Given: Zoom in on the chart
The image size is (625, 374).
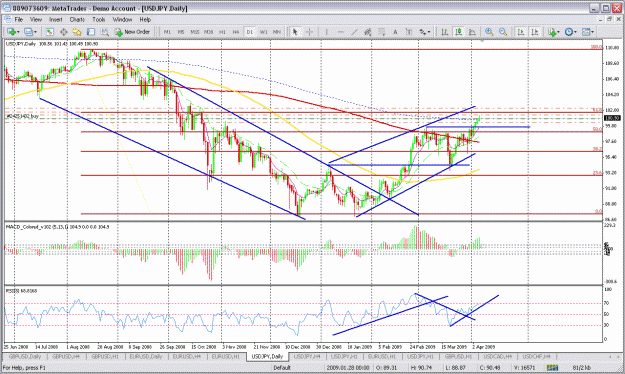Looking at the screenshot, I should pyautogui.click(x=489, y=32).
